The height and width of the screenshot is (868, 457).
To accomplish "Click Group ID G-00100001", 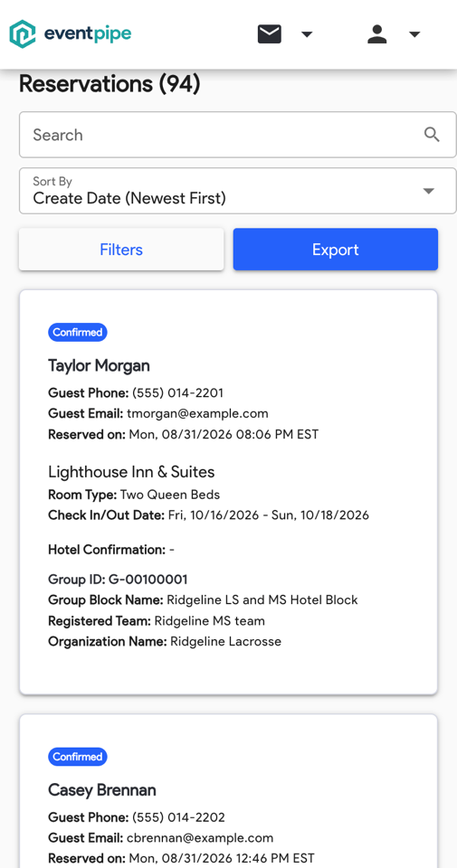I will [x=118, y=580].
